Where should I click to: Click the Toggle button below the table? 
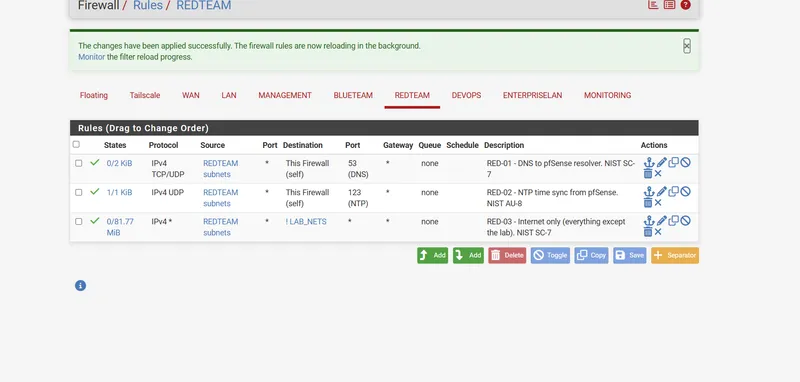point(551,256)
